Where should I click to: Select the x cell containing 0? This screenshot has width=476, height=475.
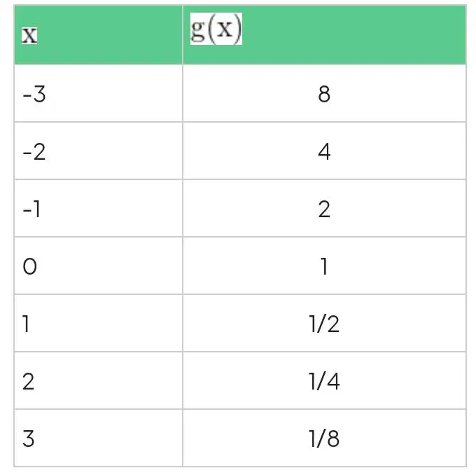(x=99, y=266)
